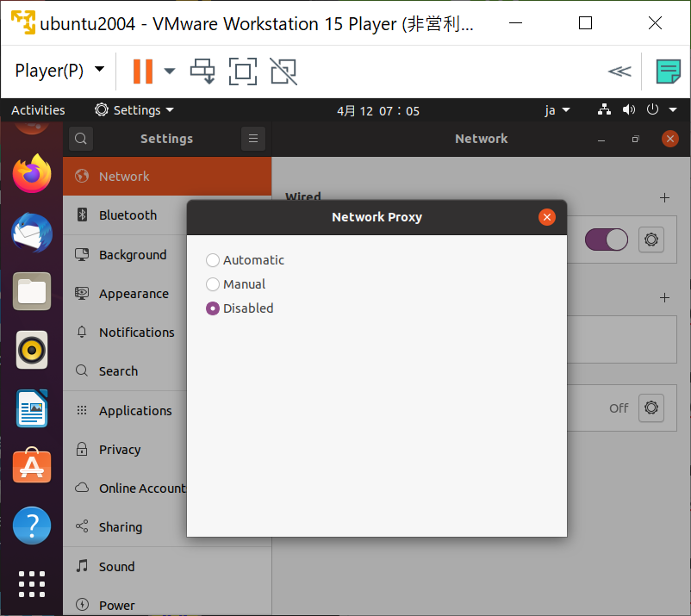Expand the system menu arrow
The image size is (691, 616).
[x=673, y=109]
